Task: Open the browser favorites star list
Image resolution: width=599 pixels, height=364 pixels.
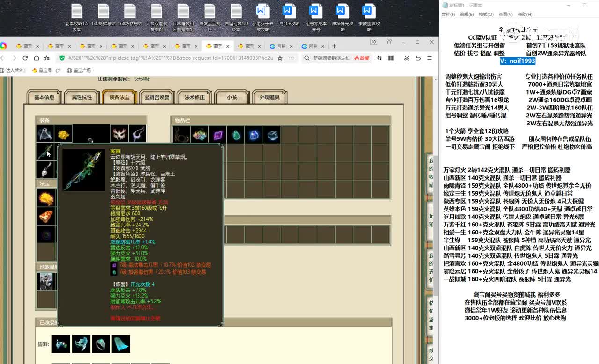Action: click(47, 58)
